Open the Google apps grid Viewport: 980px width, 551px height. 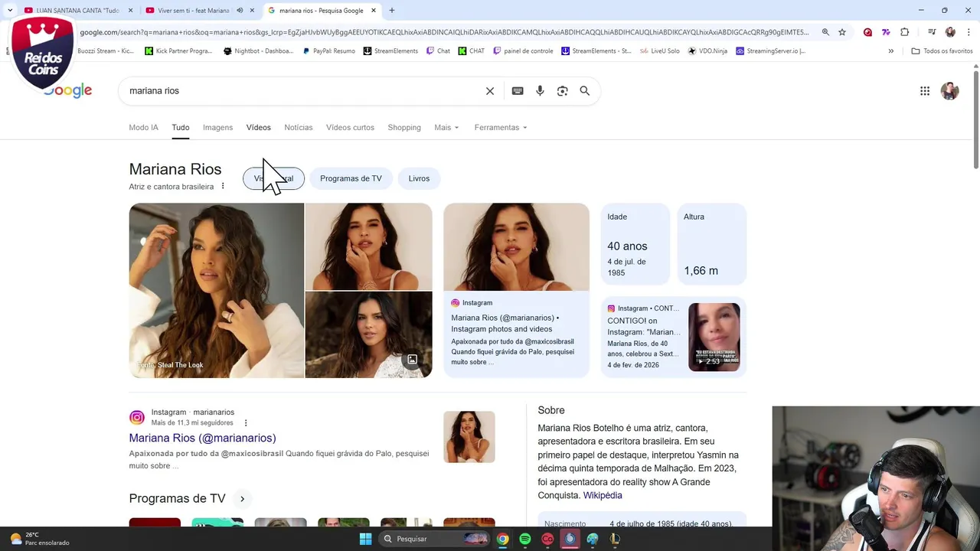click(x=925, y=91)
